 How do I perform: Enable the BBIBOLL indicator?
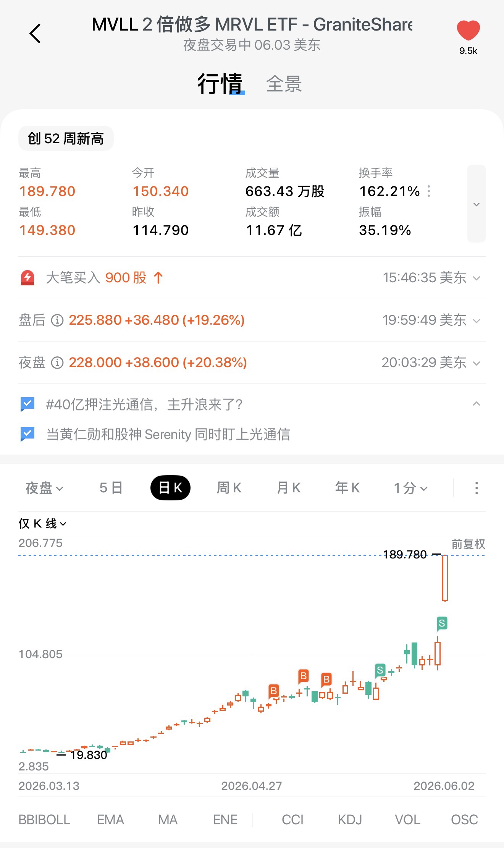coord(44,819)
